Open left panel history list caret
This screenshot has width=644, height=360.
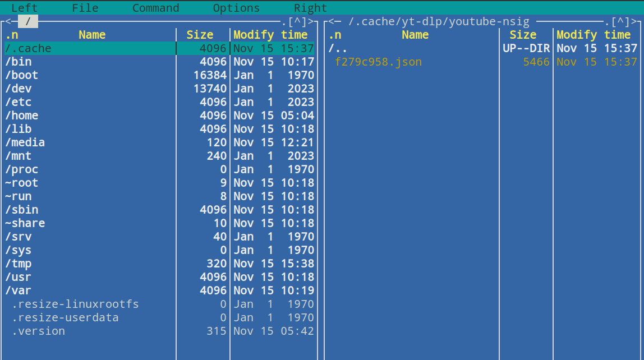tap(297, 22)
